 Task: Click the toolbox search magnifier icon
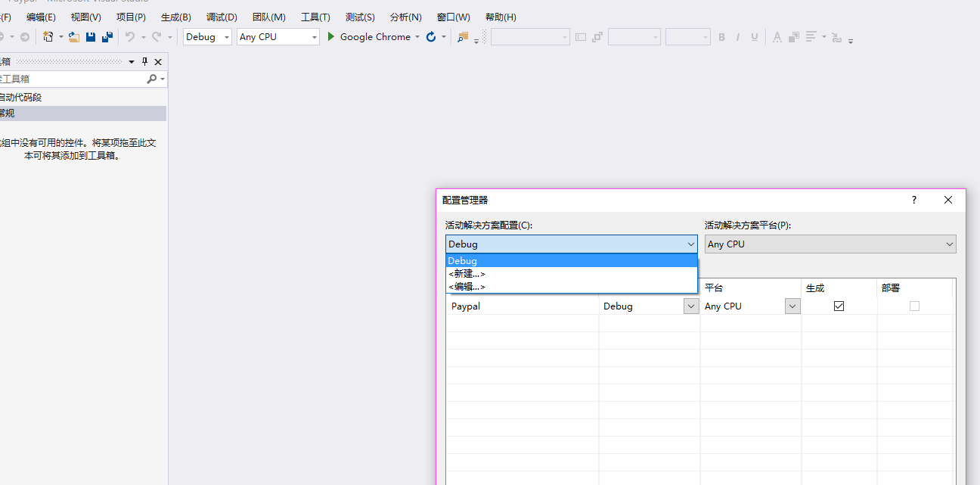point(152,79)
